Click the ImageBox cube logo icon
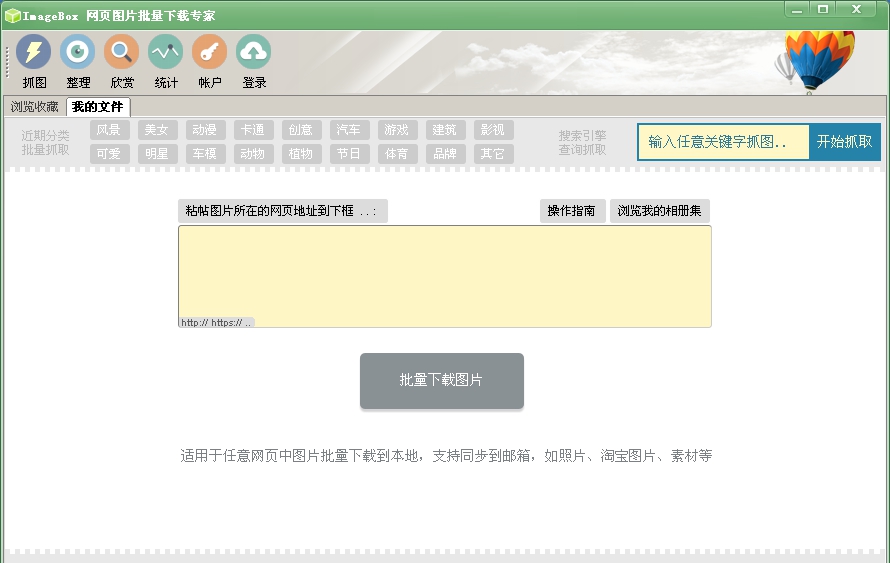Viewport: 890px width, 563px height. (x=12, y=16)
